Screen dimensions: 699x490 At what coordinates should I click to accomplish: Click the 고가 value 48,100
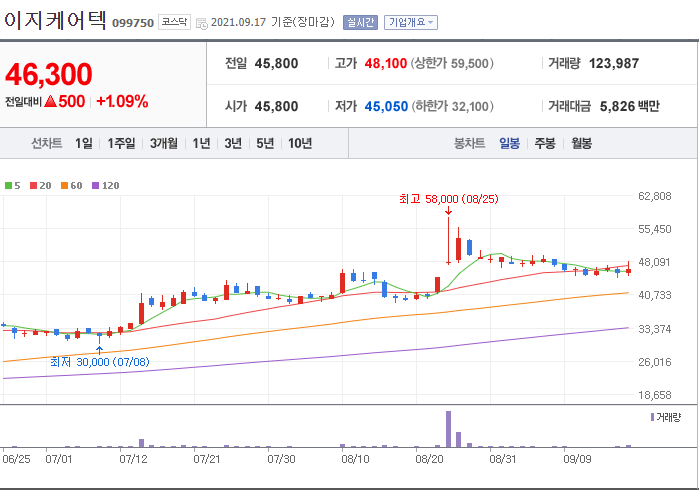386,64
